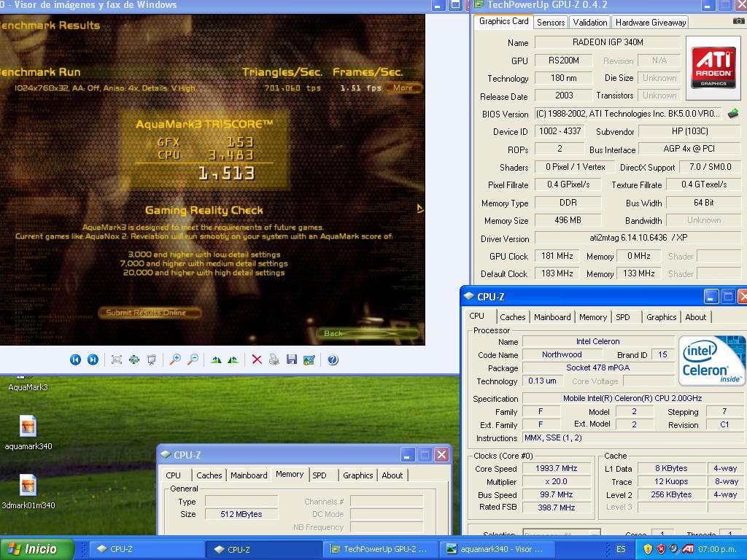Switch to Validation tab in GPU-Z
Viewport: 747px width, 560px height.
[589, 23]
